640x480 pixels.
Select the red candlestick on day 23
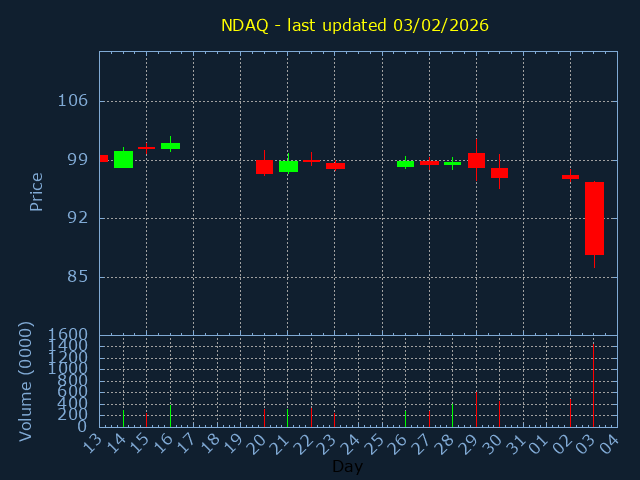point(335,166)
